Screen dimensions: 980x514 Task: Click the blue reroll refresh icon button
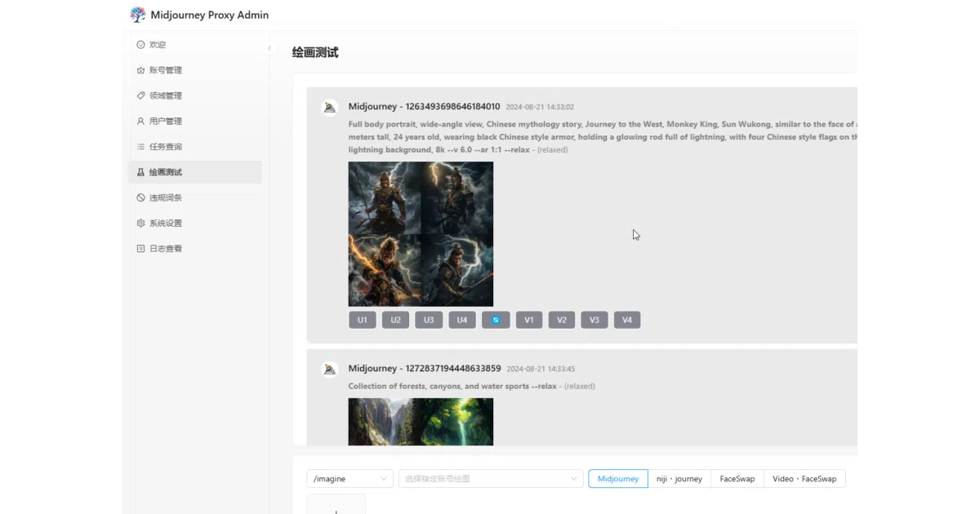click(x=496, y=320)
